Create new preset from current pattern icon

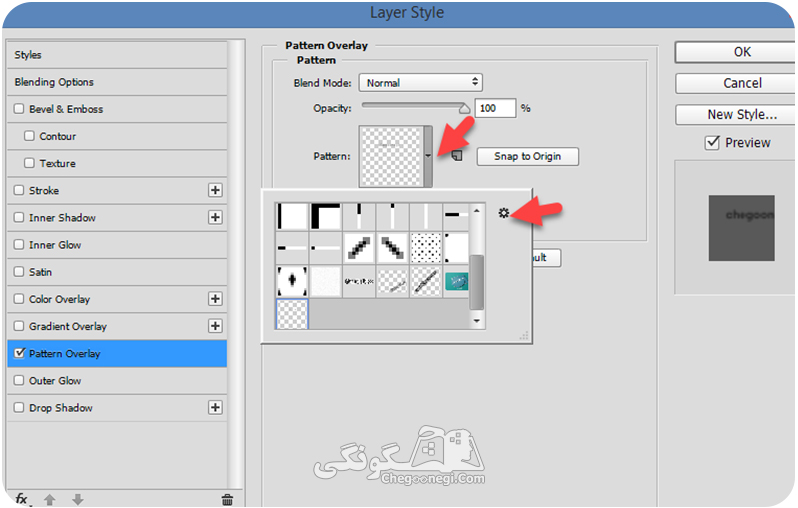click(x=457, y=155)
